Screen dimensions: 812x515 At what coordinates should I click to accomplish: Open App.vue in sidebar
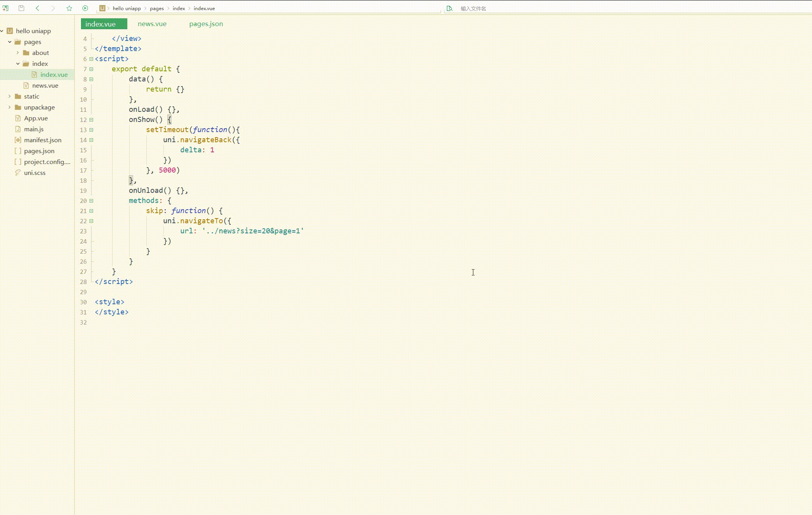tap(36, 118)
